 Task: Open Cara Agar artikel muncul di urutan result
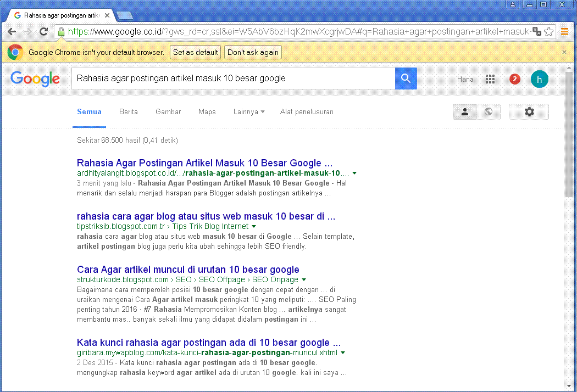tap(188, 270)
